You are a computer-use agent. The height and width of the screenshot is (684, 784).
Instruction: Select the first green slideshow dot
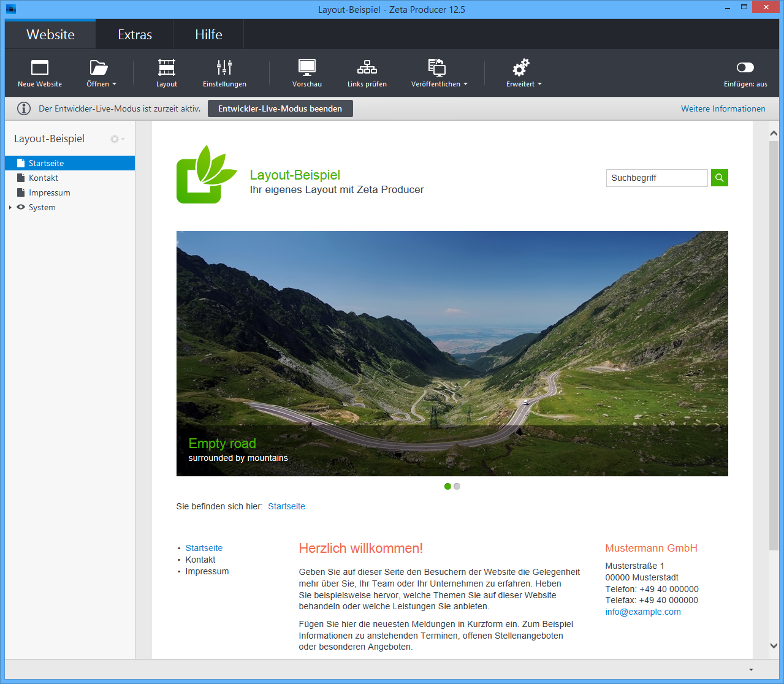point(447,487)
